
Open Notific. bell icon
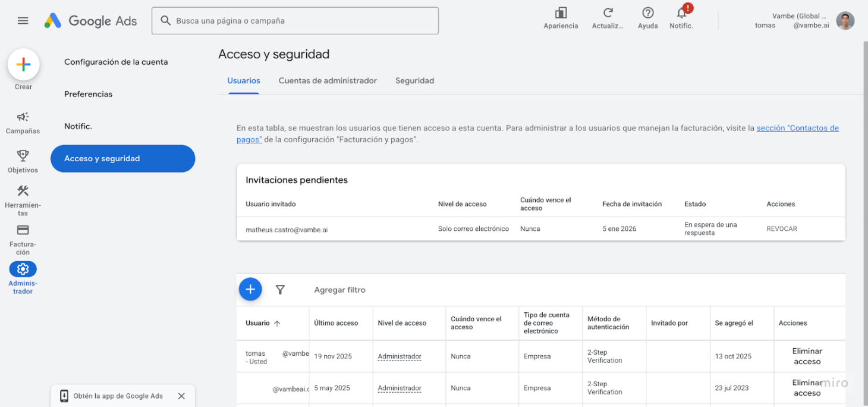click(682, 14)
